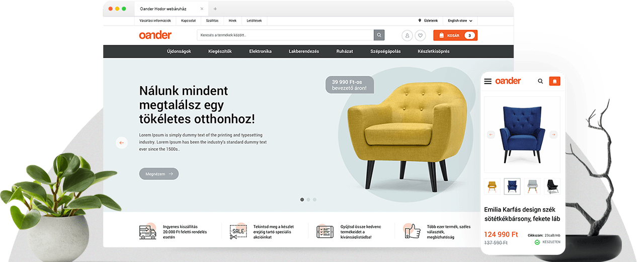The width and height of the screenshot is (644, 262).
Task: Open the Hírek link
Action: tap(232, 21)
